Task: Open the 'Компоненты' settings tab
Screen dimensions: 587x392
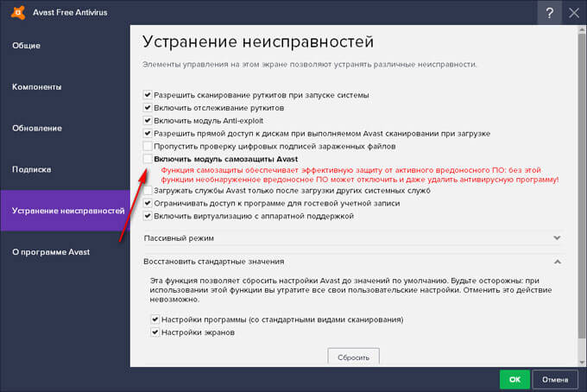Action: click(x=65, y=87)
